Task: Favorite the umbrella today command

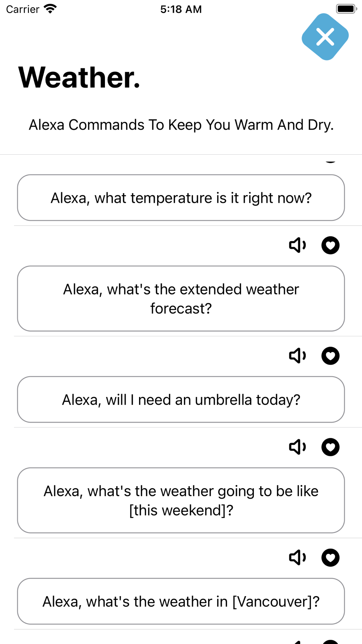Action: [x=330, y=356]
